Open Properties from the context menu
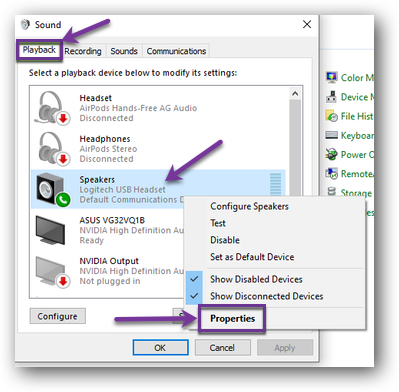The width and height of the screenshot is (399, 392). click(x=232, y=319)
